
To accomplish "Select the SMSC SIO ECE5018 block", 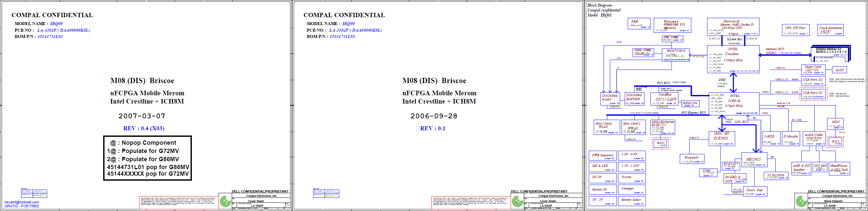I will point(722,138).
